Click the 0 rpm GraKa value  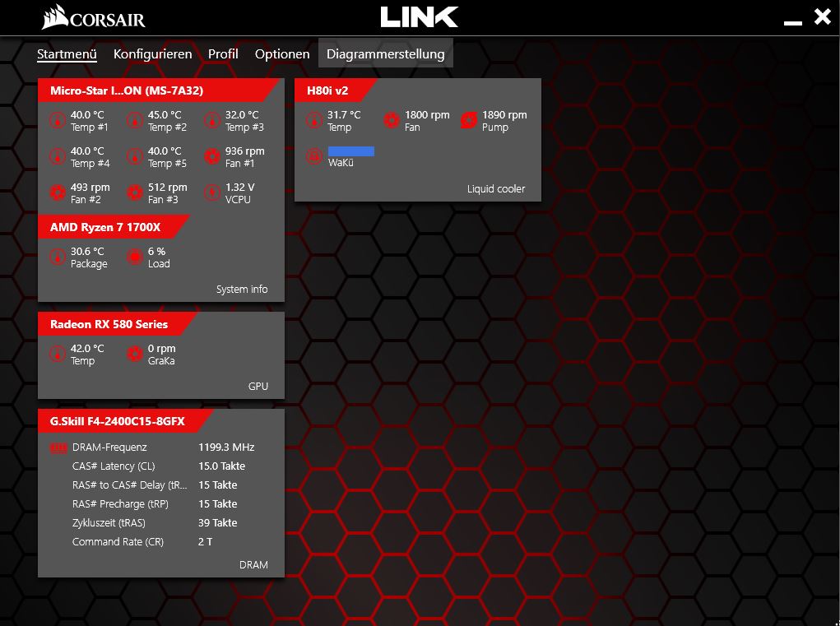point(162,348)
